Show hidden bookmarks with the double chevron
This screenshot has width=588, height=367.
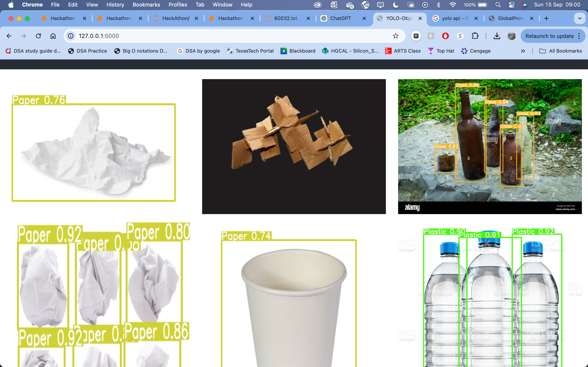click(523, 51)
